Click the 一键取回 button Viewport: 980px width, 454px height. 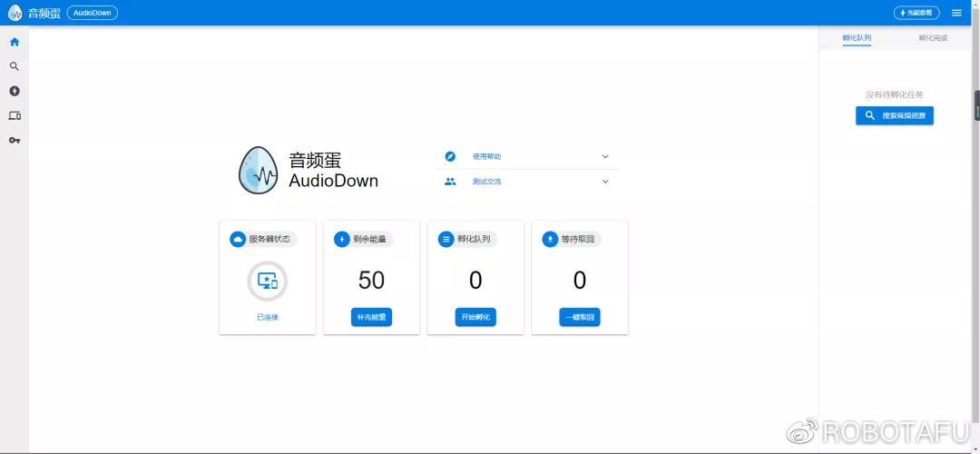pos(579,317)
